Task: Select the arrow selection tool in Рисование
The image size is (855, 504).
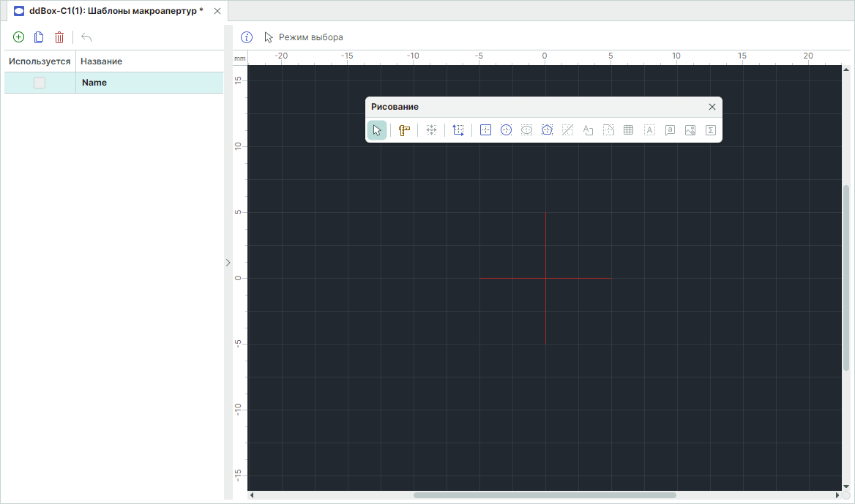Action: point(377,130)
